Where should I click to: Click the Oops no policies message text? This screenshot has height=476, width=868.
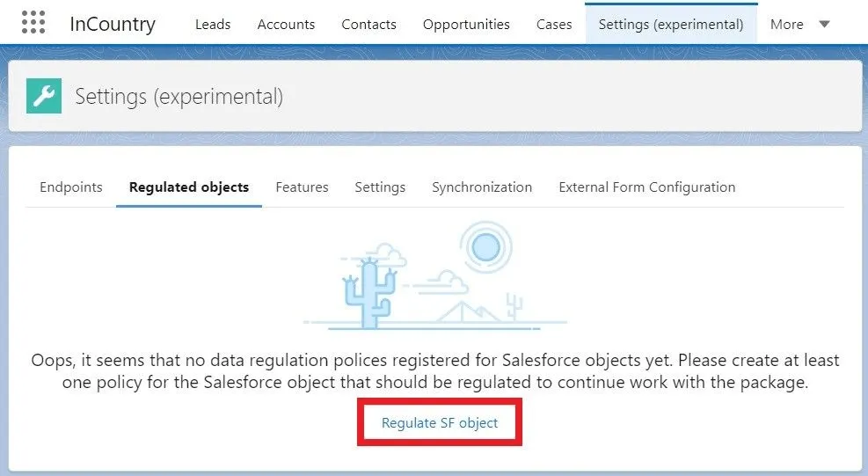point(434,371)
